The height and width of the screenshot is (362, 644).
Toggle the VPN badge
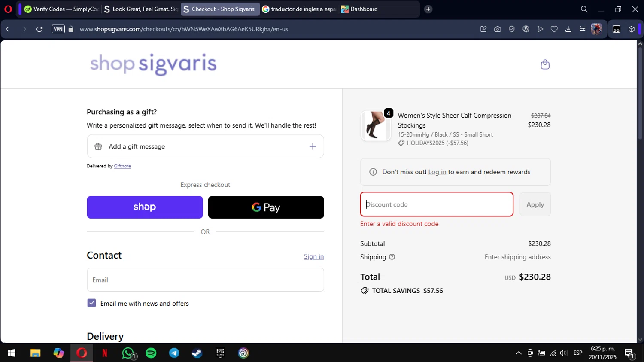(x=58, y=29)
